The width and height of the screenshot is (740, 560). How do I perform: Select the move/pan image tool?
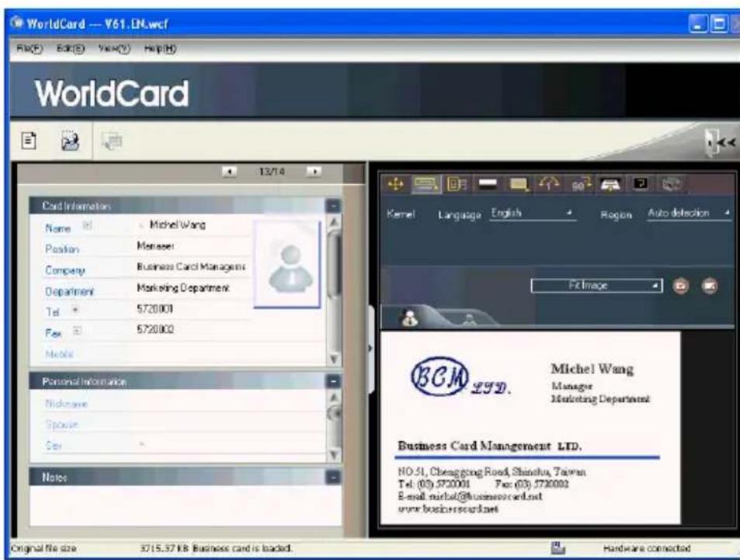[395, 185]
